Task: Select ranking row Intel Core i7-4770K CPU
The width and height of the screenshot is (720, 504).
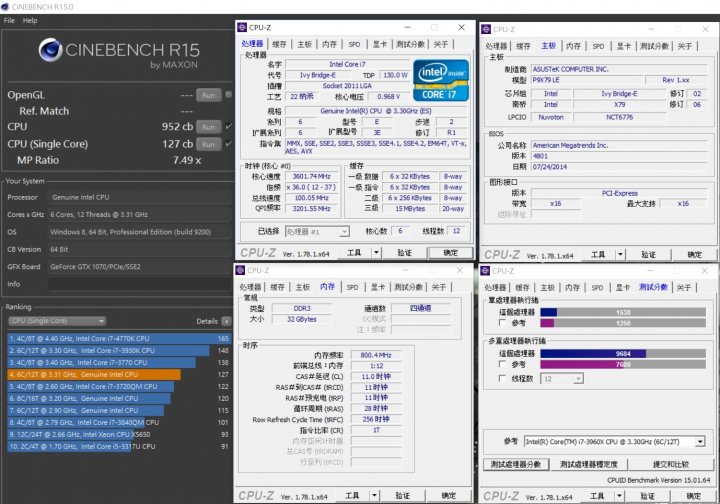Action: tap(119, 338)
